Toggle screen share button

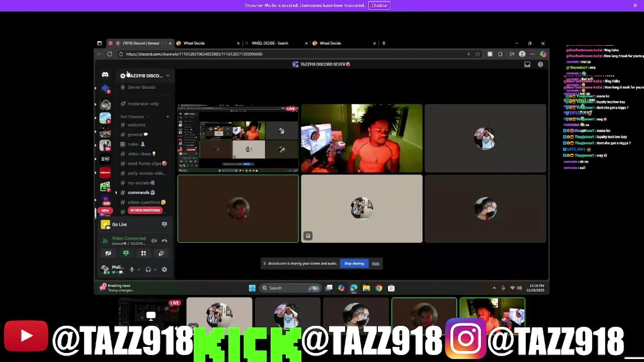126,253
